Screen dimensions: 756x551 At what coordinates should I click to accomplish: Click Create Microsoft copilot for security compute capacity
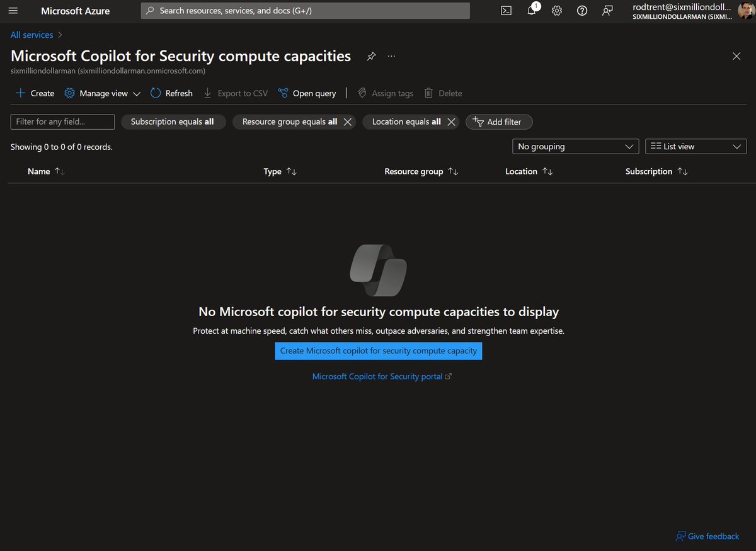(x=379, y=351)
